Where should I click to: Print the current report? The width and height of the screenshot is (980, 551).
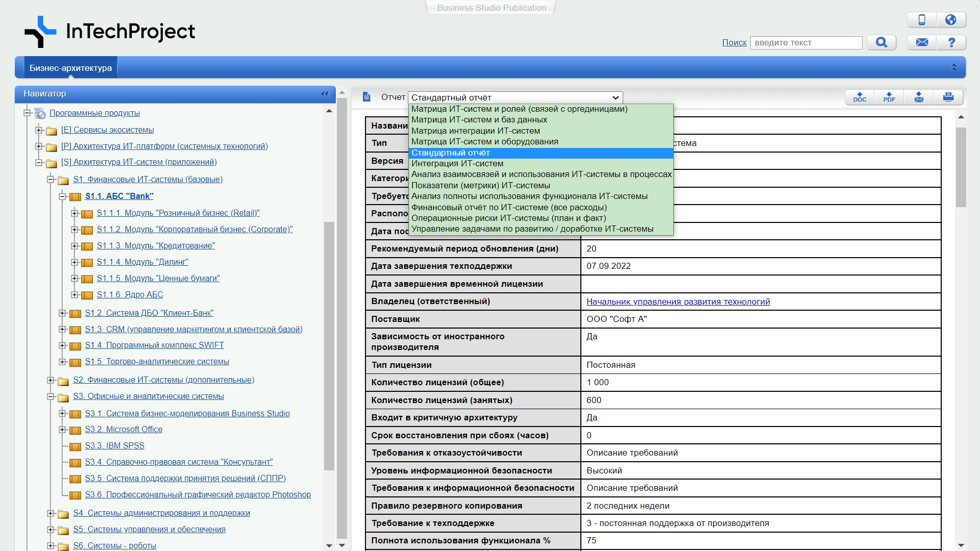pos(948,97)
